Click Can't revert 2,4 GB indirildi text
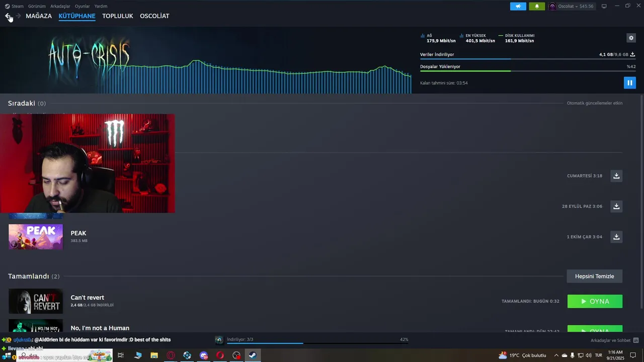 pos(92,305)
